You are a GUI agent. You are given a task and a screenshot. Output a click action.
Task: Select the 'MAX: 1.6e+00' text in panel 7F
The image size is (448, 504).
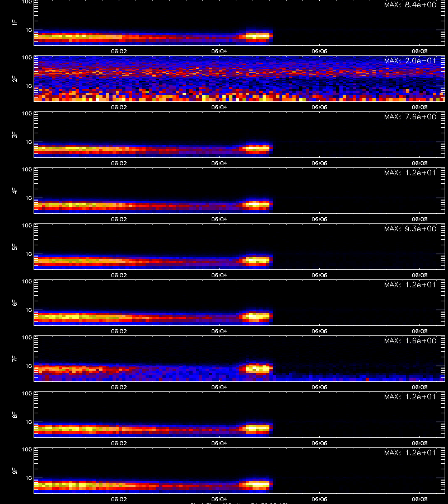[x=410, y=340]
